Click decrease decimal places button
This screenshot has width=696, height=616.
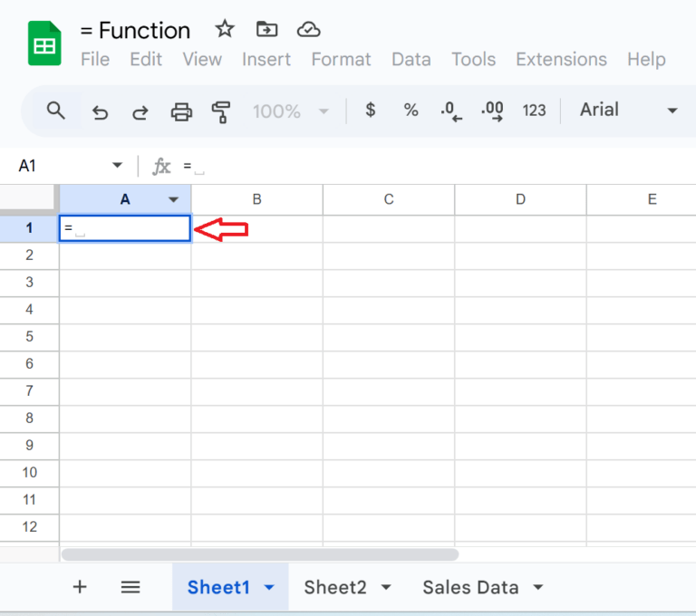tap(450, 111)
